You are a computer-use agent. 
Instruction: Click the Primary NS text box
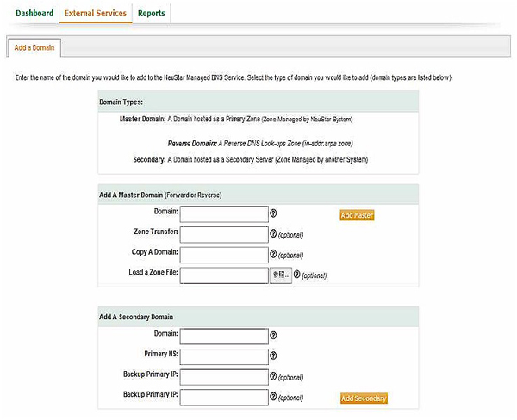(x=224, y=355)
